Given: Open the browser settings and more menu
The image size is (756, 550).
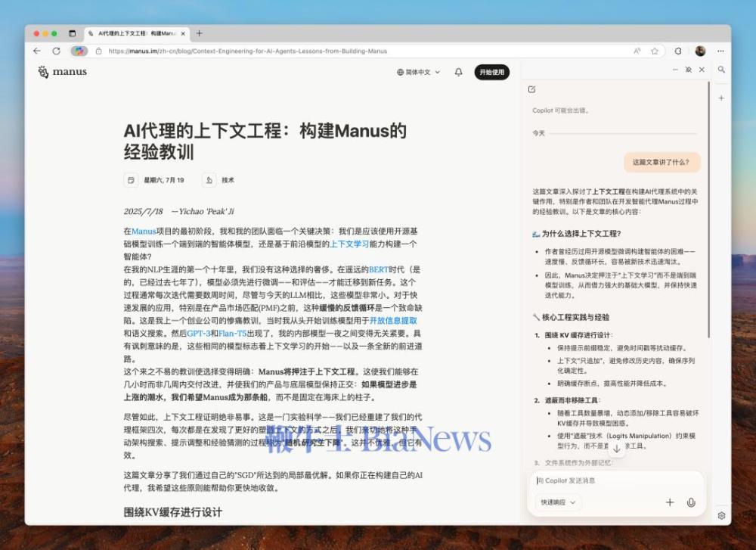Looking at the screenshot, I should pyautogui.click(x=720, y=51).
